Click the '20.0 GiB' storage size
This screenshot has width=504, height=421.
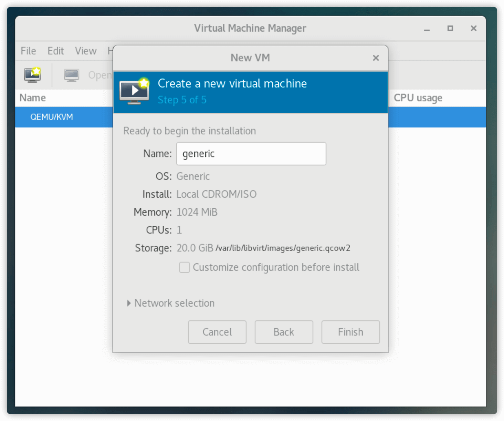coord(195,248)
